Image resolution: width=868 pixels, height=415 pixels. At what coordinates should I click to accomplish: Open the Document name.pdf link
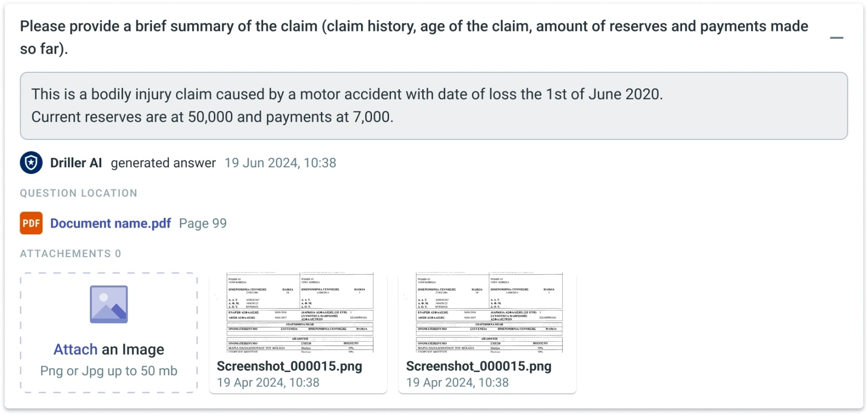point(111,223)
